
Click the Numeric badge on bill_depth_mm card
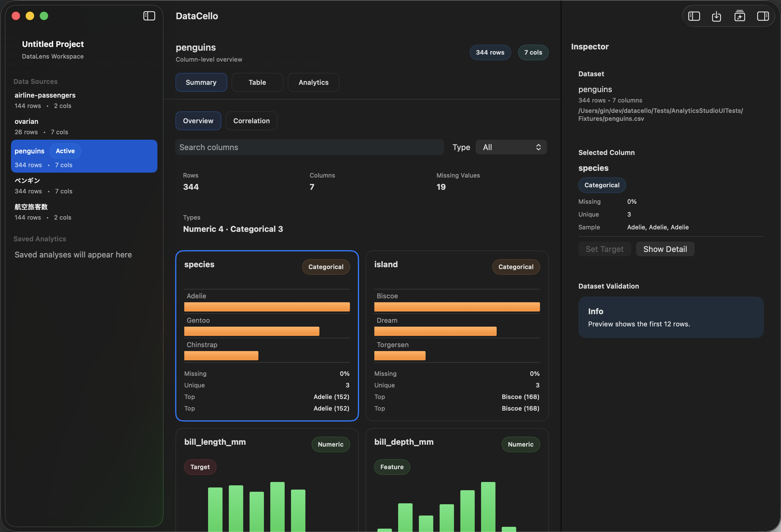click(520, 444)
